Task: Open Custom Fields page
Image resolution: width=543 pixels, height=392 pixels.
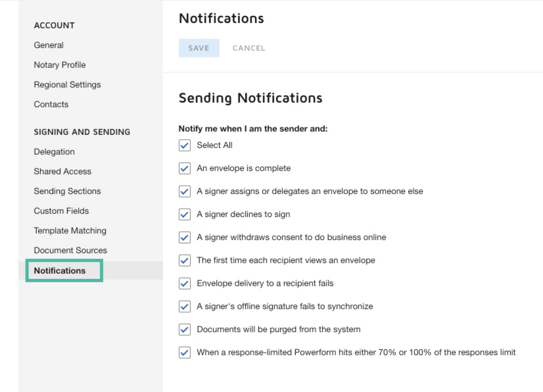Action: pos(61,211)
